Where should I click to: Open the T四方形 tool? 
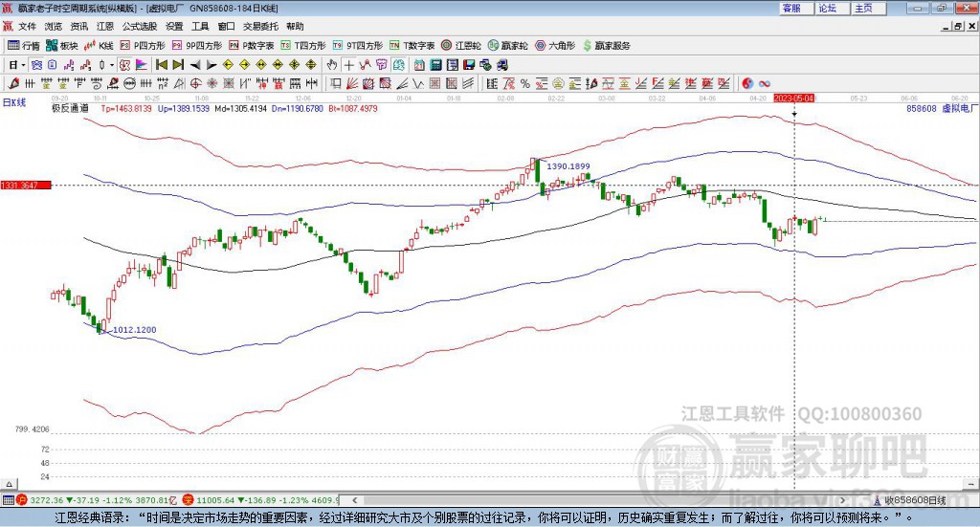coord(303,46)
